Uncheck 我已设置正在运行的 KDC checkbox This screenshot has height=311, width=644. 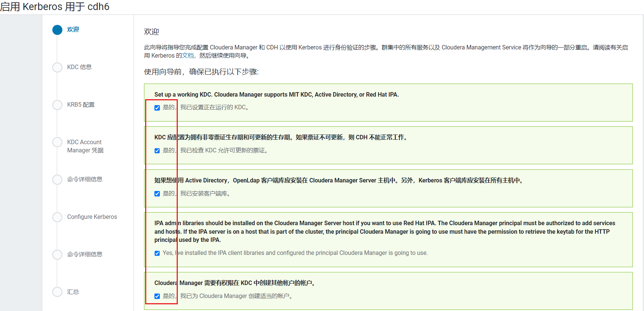157,108
